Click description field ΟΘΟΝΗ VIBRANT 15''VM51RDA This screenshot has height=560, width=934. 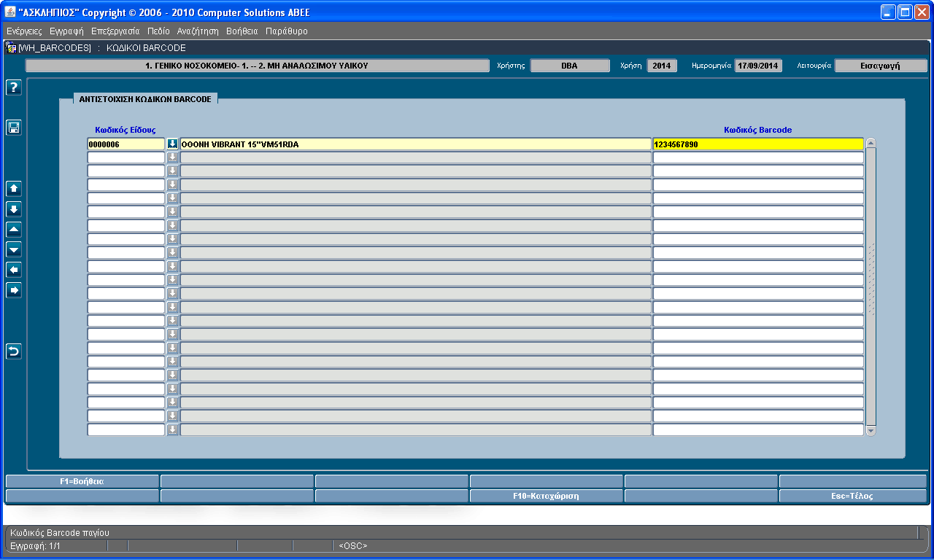pos(415,144)
